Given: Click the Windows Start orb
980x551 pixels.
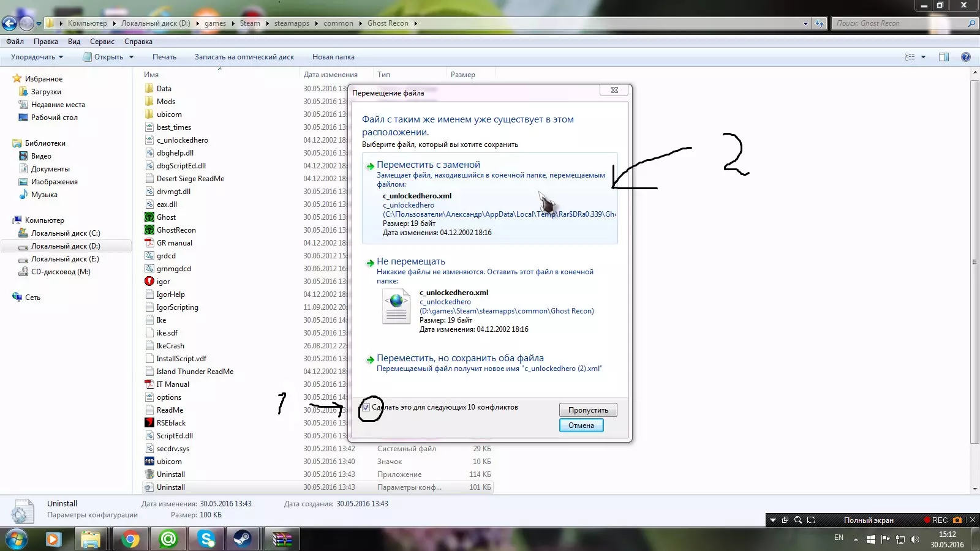Looking at the screenshot, I should click(x=16, y=539).
